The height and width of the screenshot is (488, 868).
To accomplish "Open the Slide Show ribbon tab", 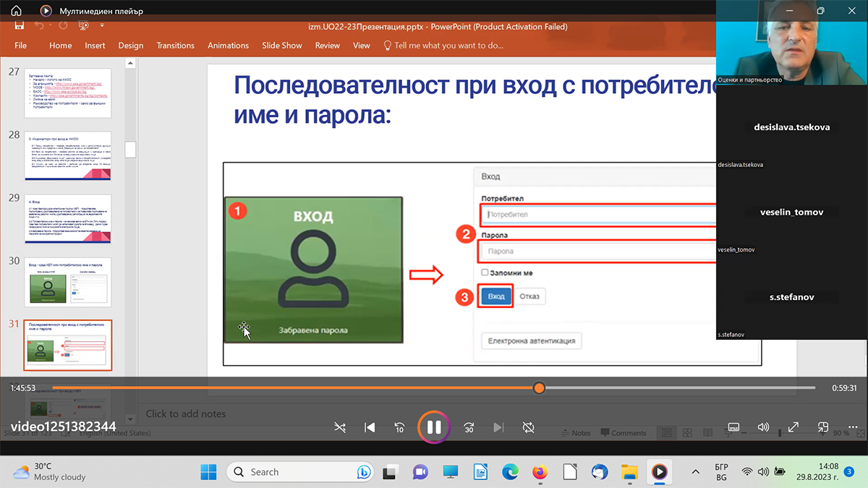I will [x=282, y=46].
